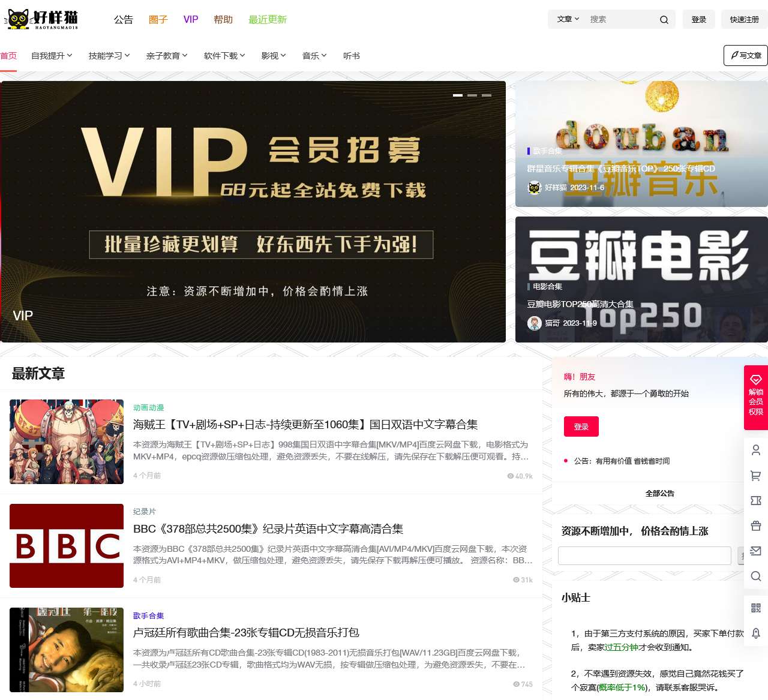Viewport: 768px width, 700px height.
Task: Open the 最近更新 top link
Action: (x=268, y=19)
